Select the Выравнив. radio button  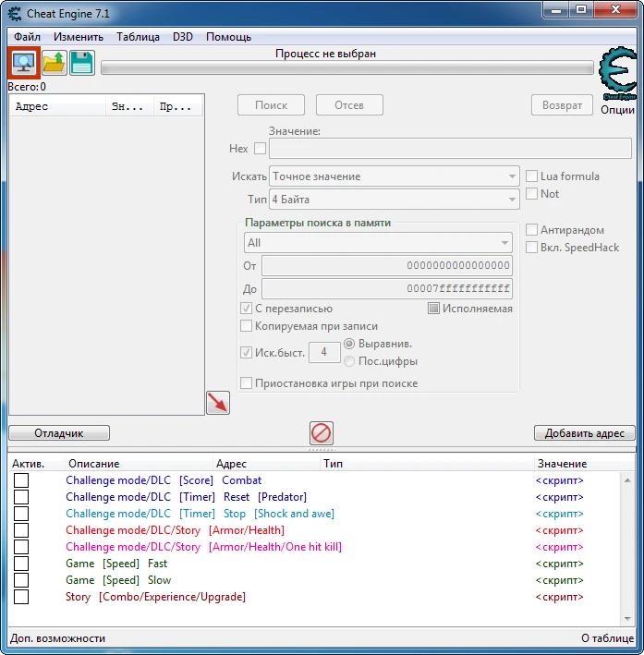[x=349, y=344]
